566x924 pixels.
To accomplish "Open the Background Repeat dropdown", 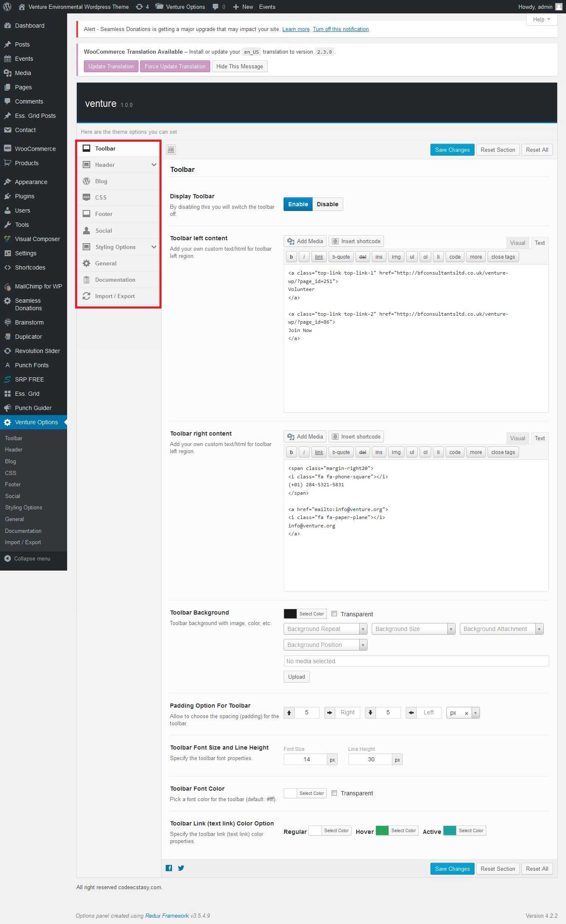I will pos(325,629).
